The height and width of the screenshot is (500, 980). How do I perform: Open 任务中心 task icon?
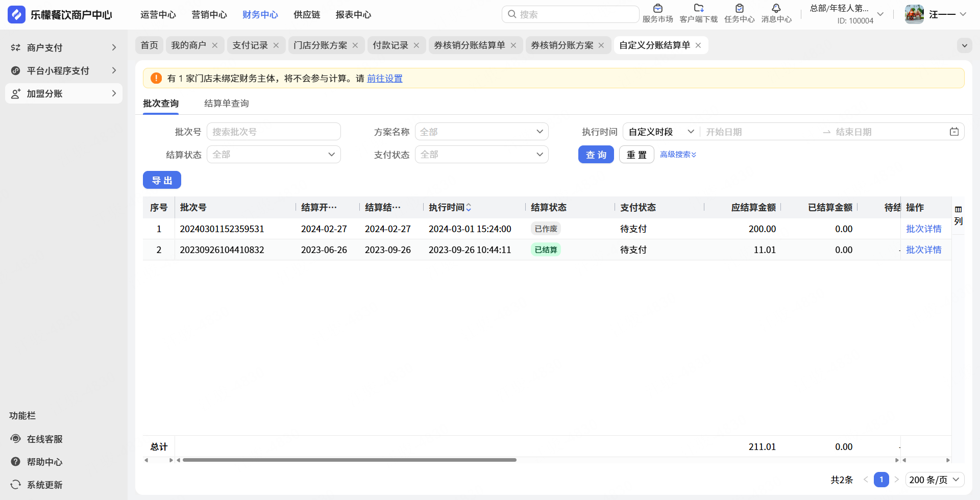pos(739,9)
